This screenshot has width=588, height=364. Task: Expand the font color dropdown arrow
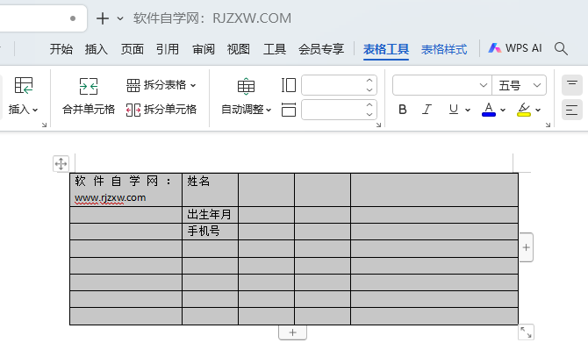(x=503, y=110)
